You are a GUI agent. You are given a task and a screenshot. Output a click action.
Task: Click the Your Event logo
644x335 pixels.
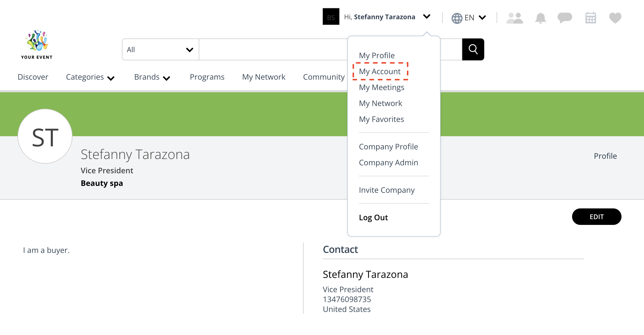[x=37, y=44]
